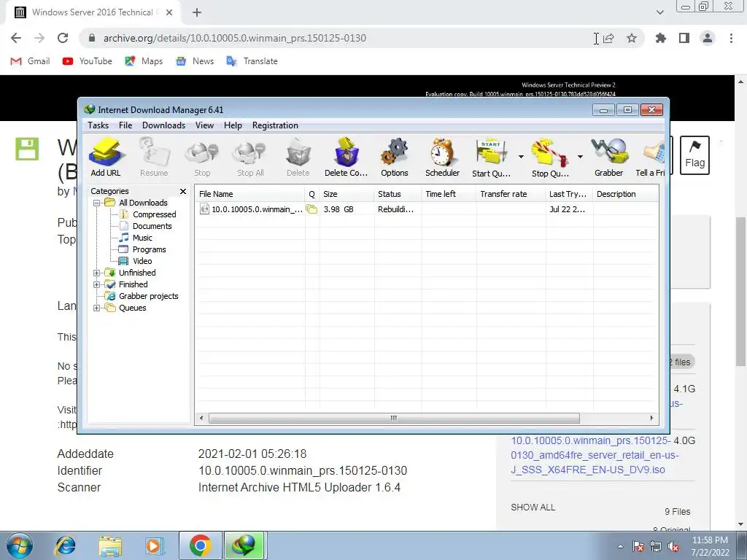Sort by the Status column header
747x560 pixels.
click(x=398, y=194)
